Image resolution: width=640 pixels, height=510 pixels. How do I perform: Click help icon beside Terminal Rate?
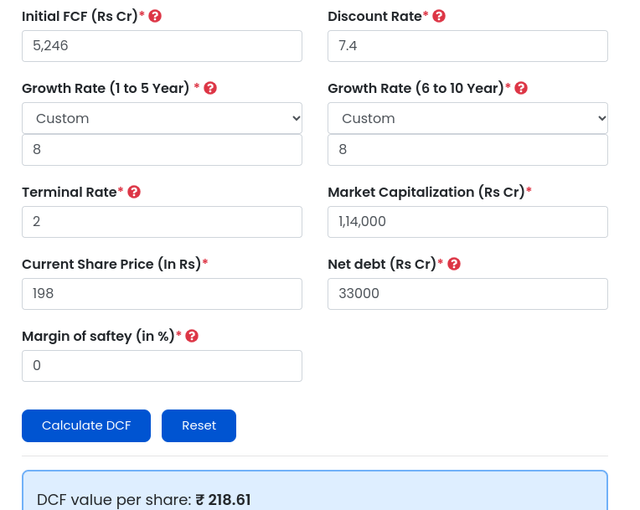pos(134,192)
